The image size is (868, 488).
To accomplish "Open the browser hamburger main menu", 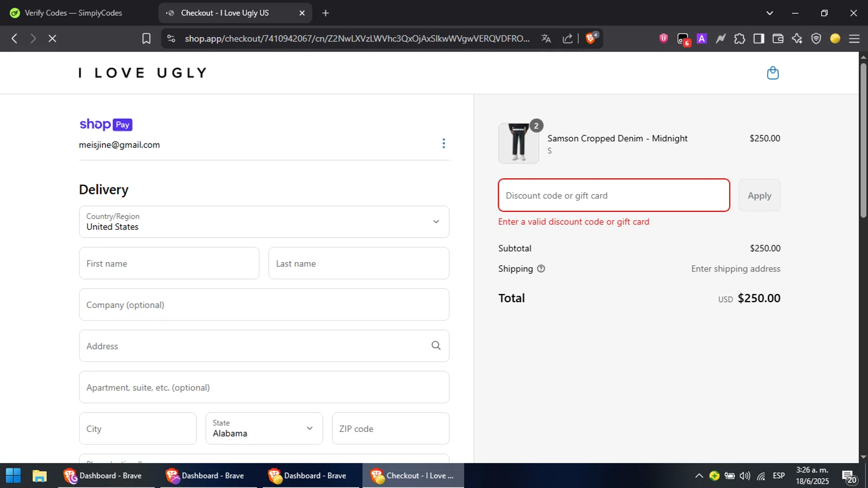I will 854,38.
